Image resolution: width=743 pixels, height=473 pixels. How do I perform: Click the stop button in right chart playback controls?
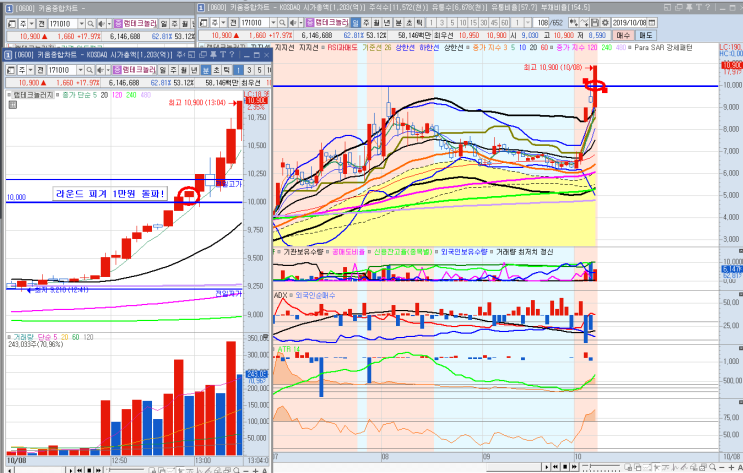pos(565,467)
